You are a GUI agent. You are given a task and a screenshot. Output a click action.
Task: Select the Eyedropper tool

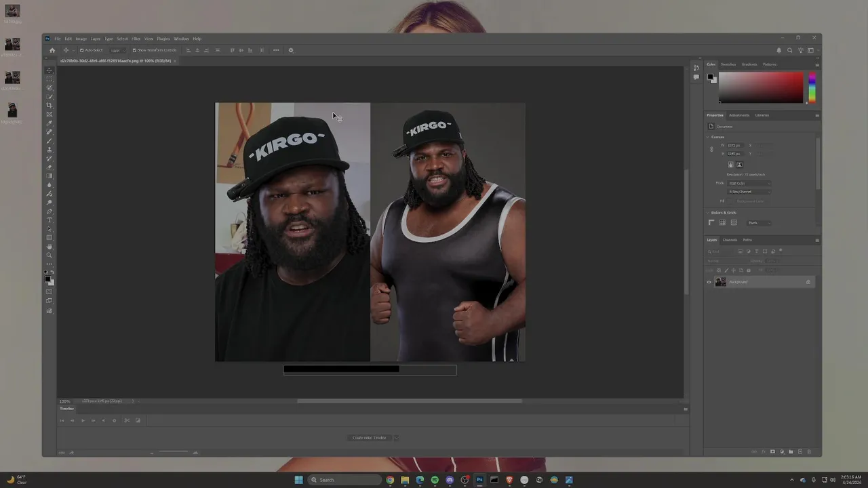point(49,123)
